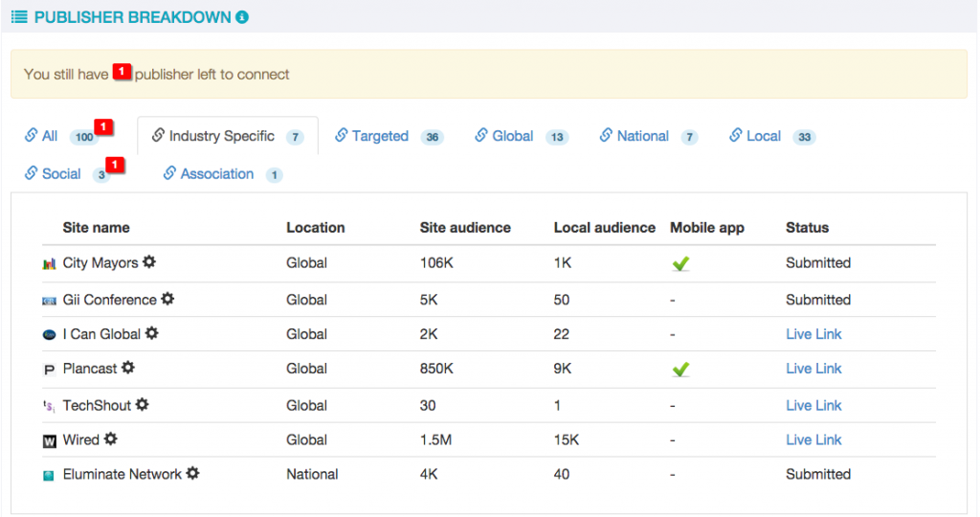This screenshot has height=517, width=980.
Task: Click the Gii Conference site favicon
Action: [x=49, y=301]
